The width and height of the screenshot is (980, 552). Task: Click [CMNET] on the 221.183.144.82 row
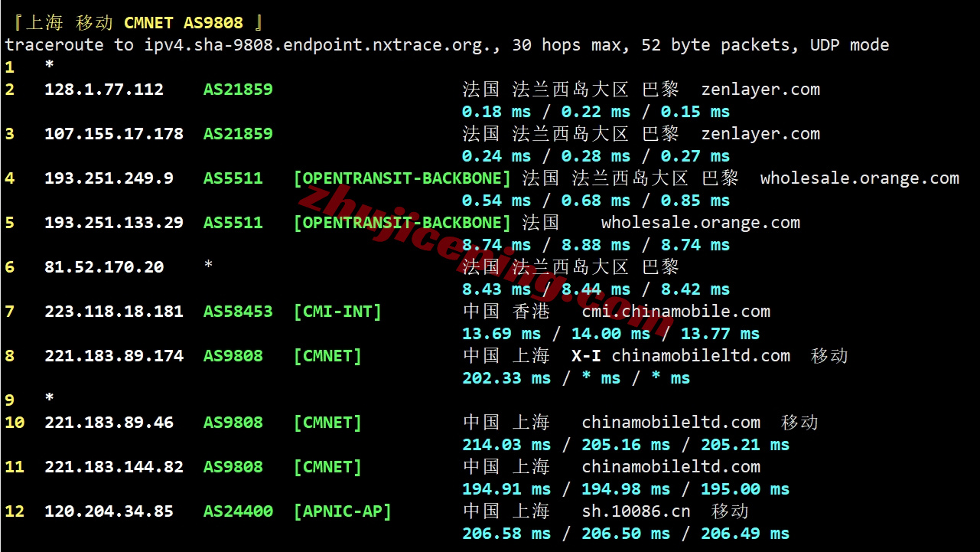(x=327, y=467)
